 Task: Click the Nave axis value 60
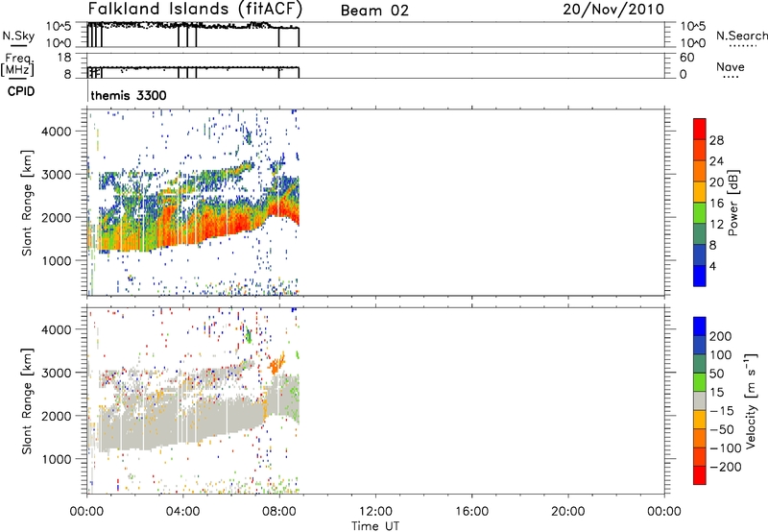[686, 58]
